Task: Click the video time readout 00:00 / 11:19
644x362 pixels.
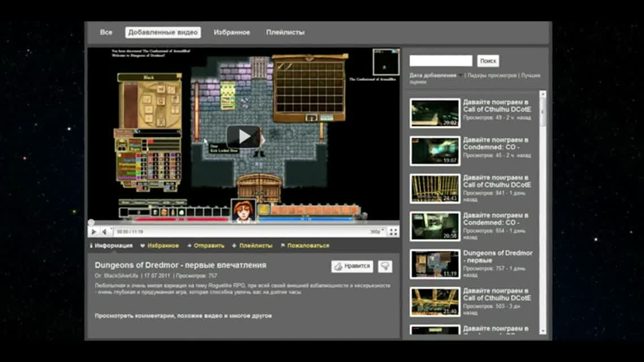Action: click(x=130, y=232)
